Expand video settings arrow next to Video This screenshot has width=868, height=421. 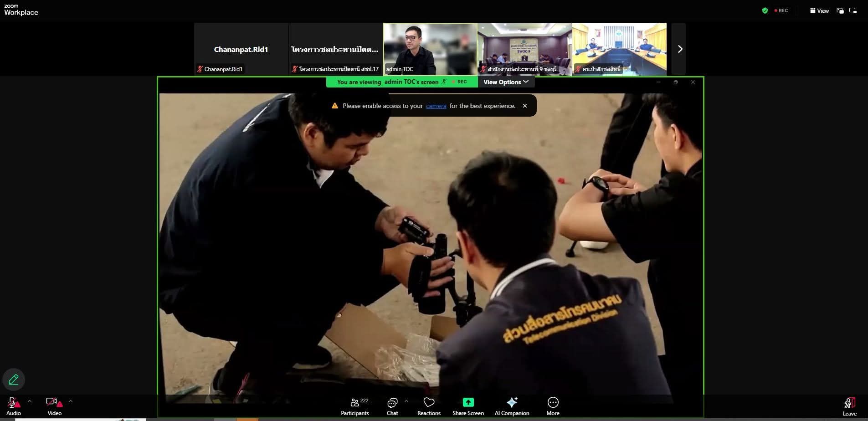(x=71, y=401)
